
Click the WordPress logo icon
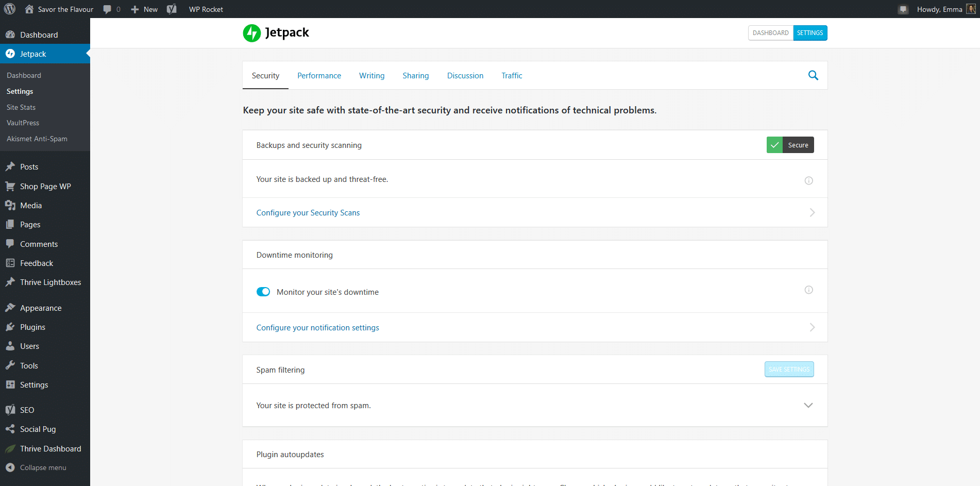point(10,9)
